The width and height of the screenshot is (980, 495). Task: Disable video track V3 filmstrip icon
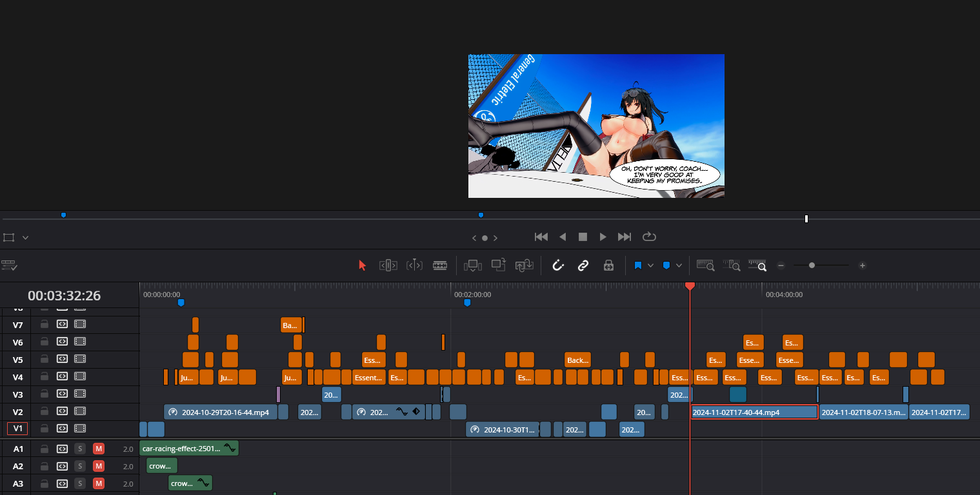tap(80, 394)
